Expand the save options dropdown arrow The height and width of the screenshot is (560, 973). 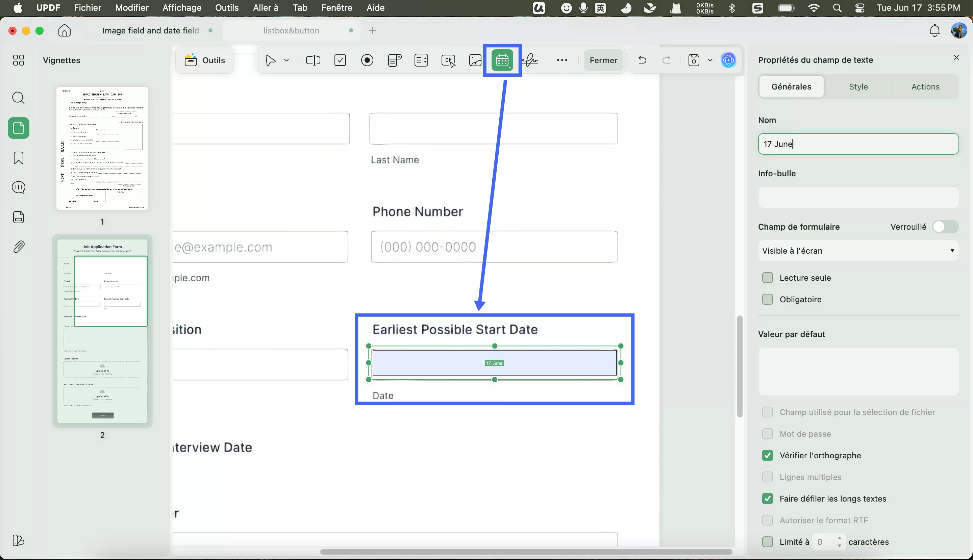pos(710,60)
